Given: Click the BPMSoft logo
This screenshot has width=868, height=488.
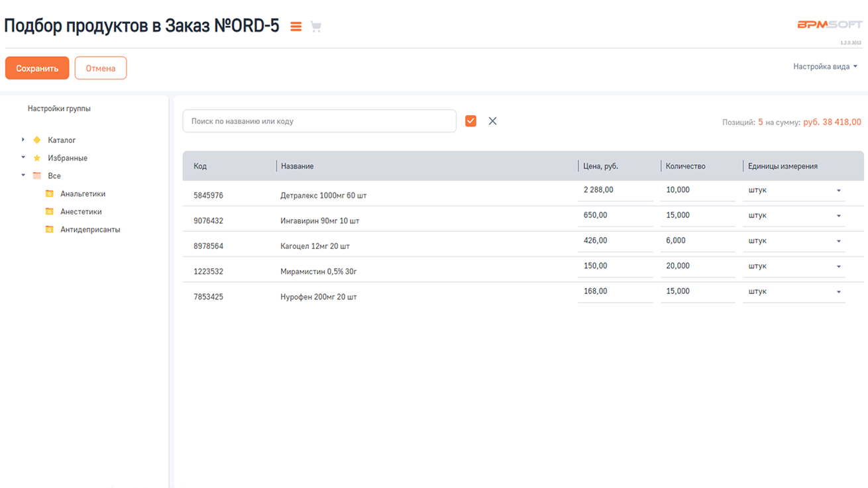Looking at the screenshot, I should [x=830, y=24].
